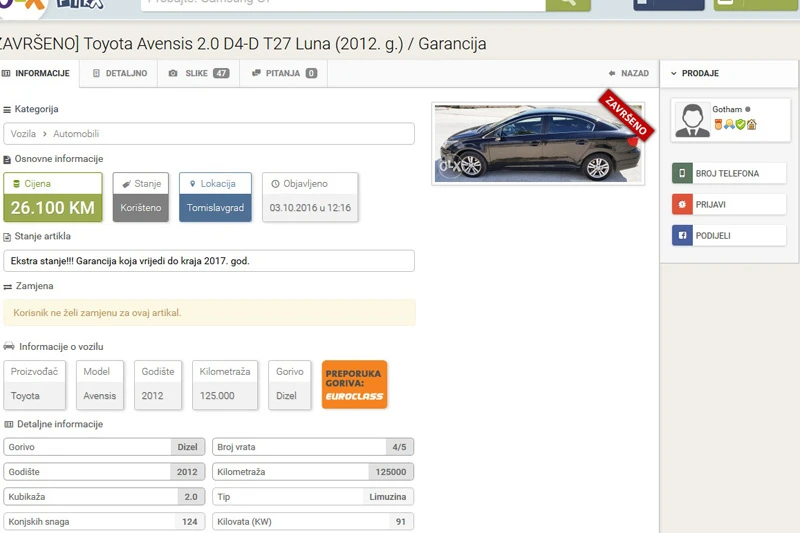The width and height of the screenshot is (800, 533).
Task: Click the camera icon on SLIKE tab
Action: click(x=173, y=73)
